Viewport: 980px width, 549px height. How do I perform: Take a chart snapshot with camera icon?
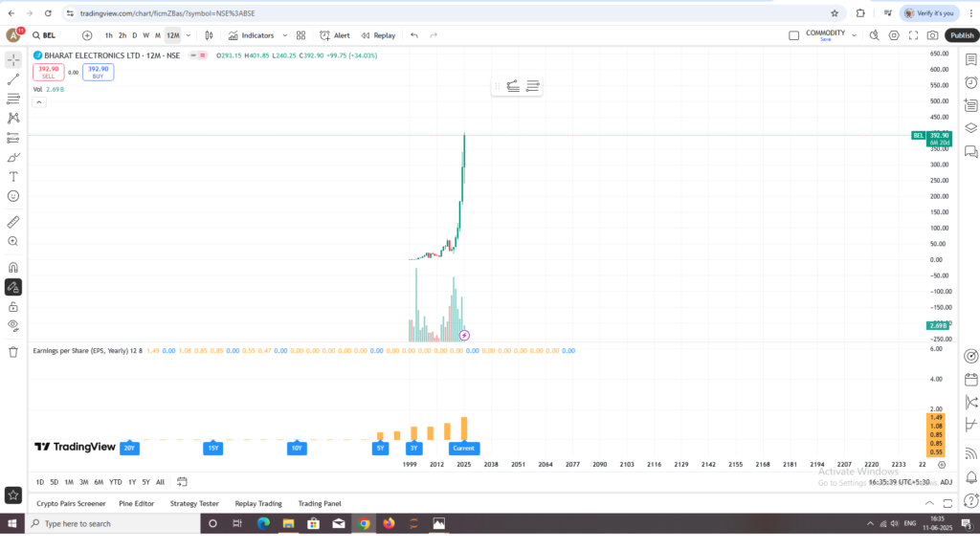[x=932, y=35]
